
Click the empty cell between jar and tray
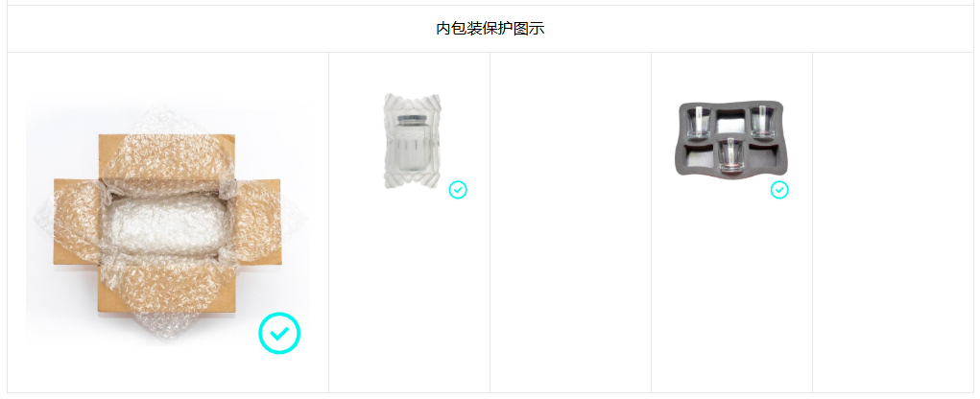tap(570, 223)
